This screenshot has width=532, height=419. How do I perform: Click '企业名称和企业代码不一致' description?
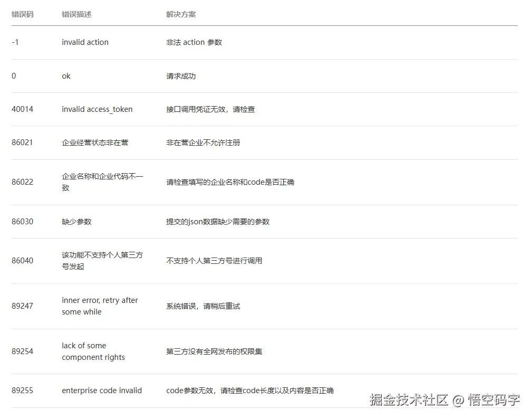102,182
